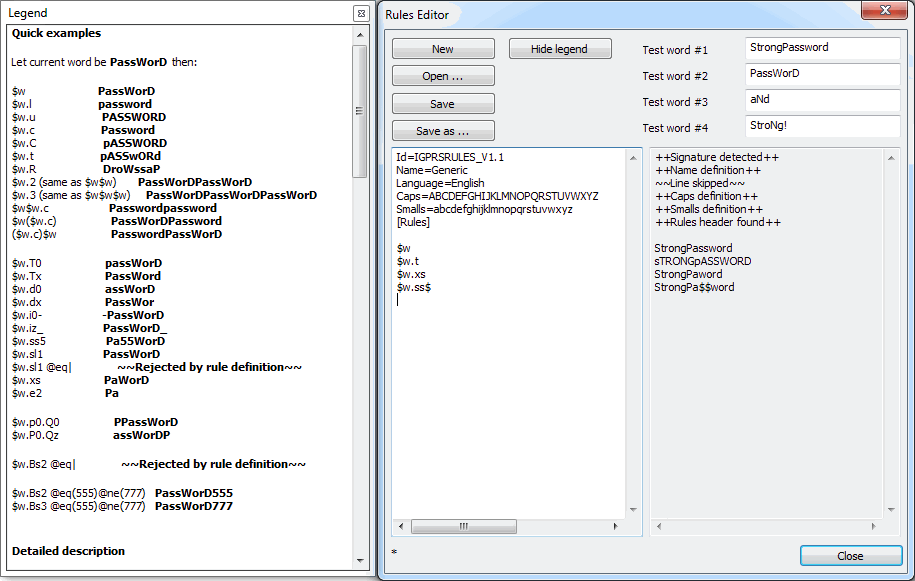This screenshot has height=581, width=915.
Task: Edit Test word #1 field StrongPassword
Action: [822, 48]
